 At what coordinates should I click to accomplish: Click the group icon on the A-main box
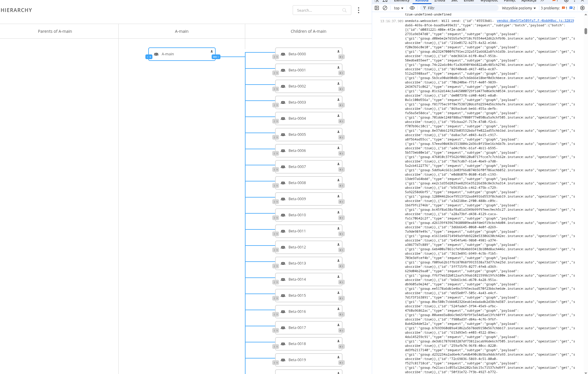(156, 54)
